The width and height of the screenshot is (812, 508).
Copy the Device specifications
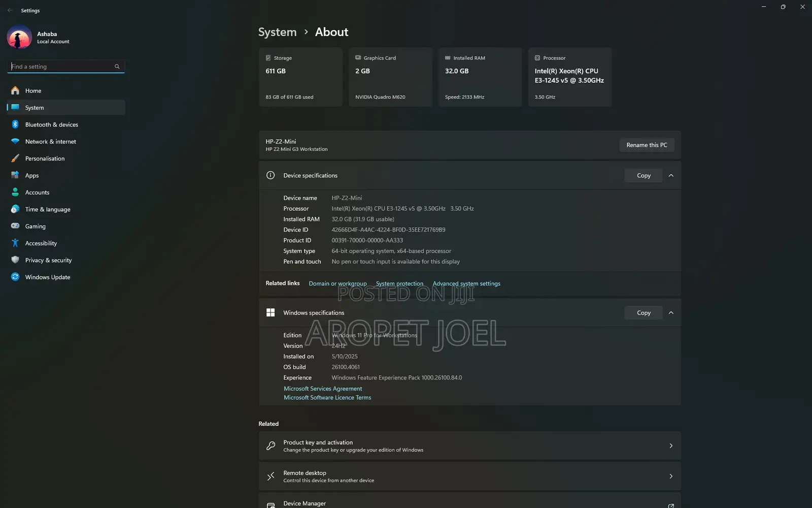644,176
